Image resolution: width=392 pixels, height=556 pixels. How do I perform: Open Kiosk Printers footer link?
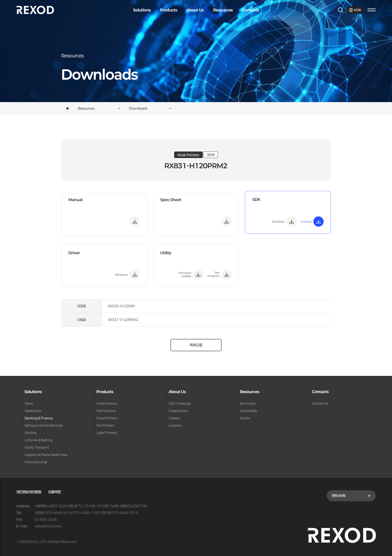click(107, 403)
